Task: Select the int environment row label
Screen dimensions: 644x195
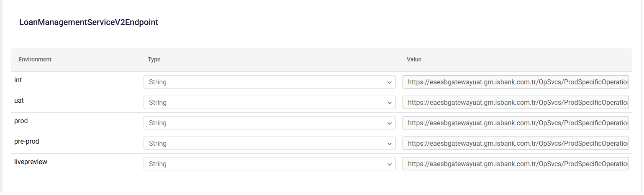Action: pos(18,80)
